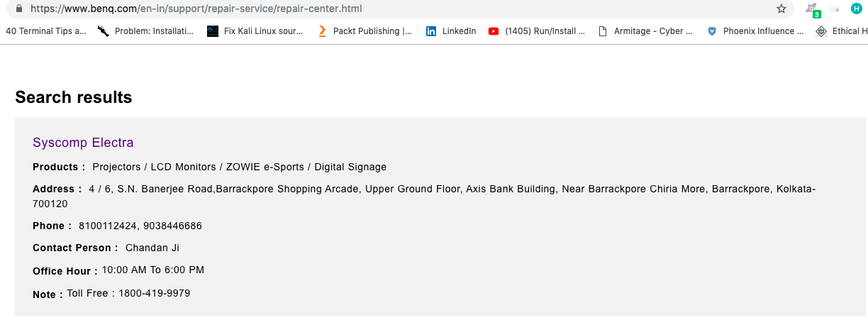This screenshot has height=320, width=868.
Task: Click the benq.com URL in address bar
Action: [x=196, y=9]
